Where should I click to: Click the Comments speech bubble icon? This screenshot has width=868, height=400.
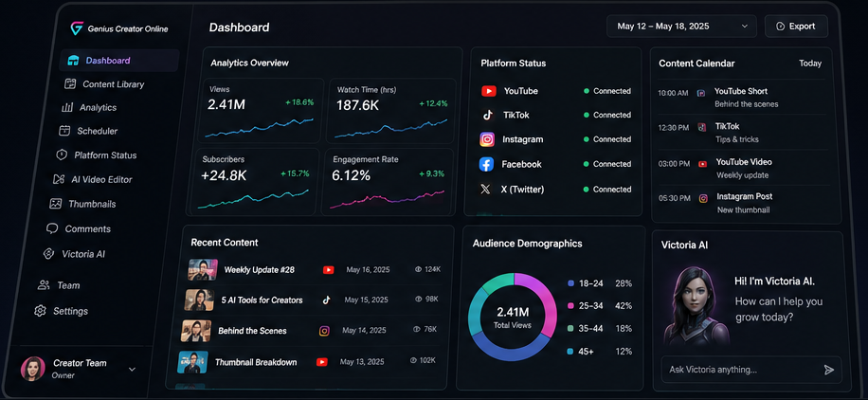(52, 228)
